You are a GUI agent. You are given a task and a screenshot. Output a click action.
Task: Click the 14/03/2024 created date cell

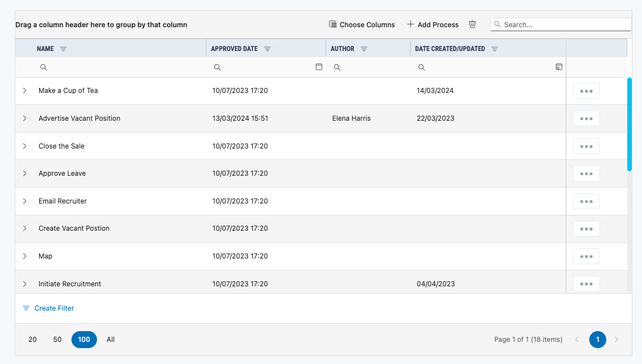pos(435,91)
